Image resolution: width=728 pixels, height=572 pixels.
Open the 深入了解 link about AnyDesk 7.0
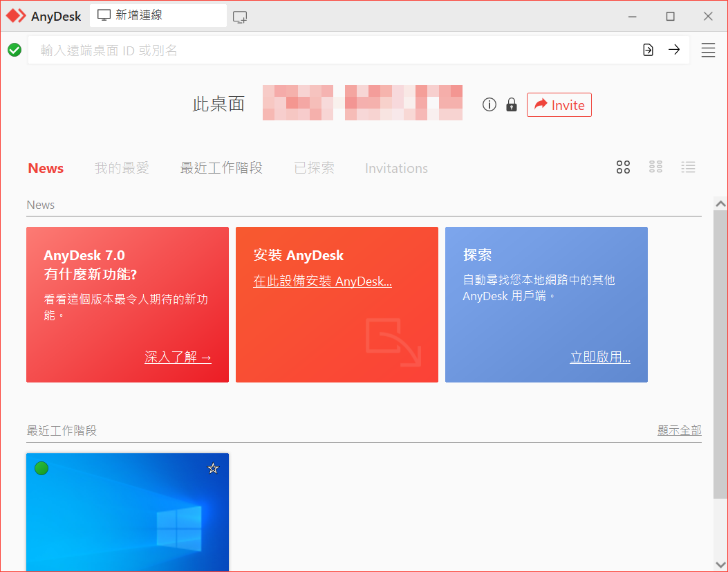[178, 357]
